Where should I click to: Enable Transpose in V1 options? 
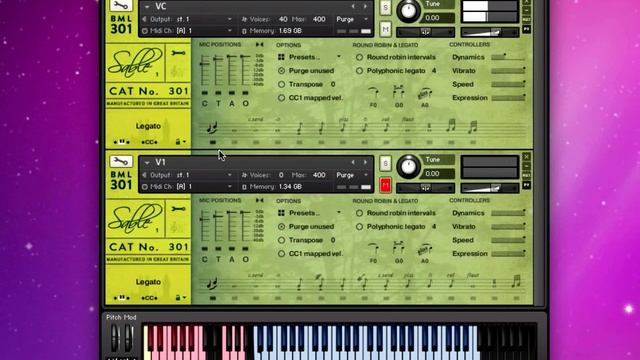pos(281,240)
